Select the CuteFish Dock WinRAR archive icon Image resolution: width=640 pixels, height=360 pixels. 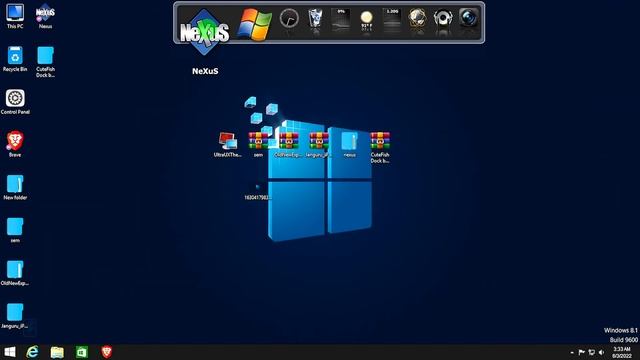coord(380,147)
